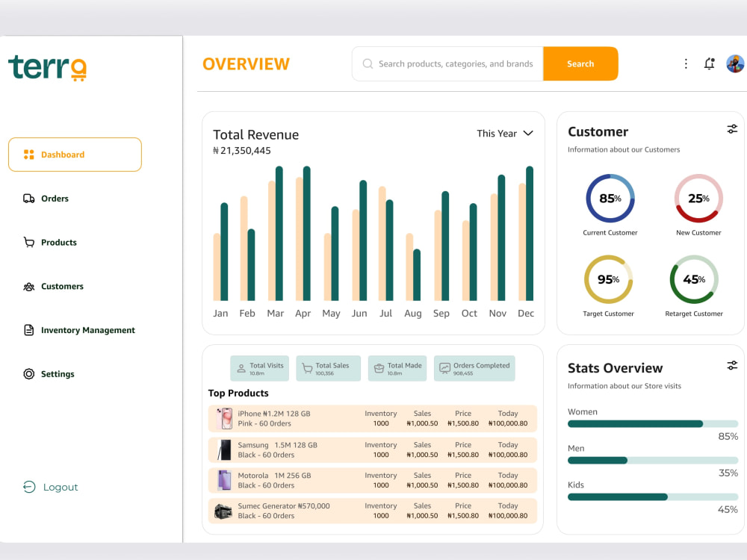This screenshot has height=560, width=747.
Task: Select the Total Sales stat chip
Action: click(328, 368)
